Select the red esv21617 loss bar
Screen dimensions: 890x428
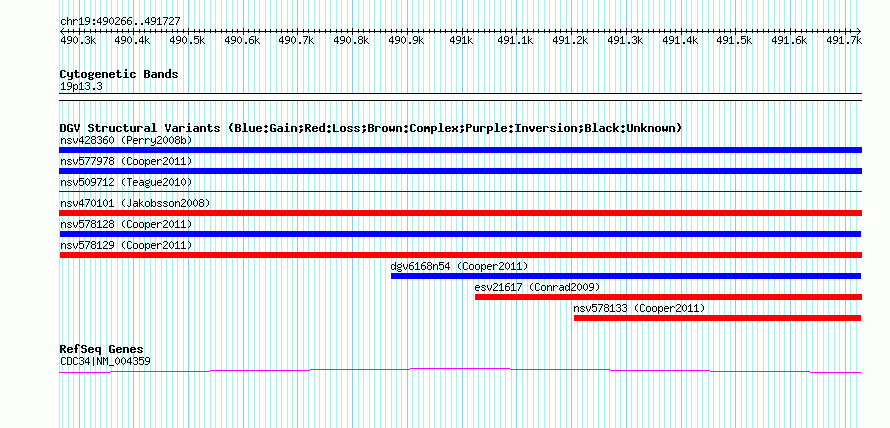tap(668, 297)
